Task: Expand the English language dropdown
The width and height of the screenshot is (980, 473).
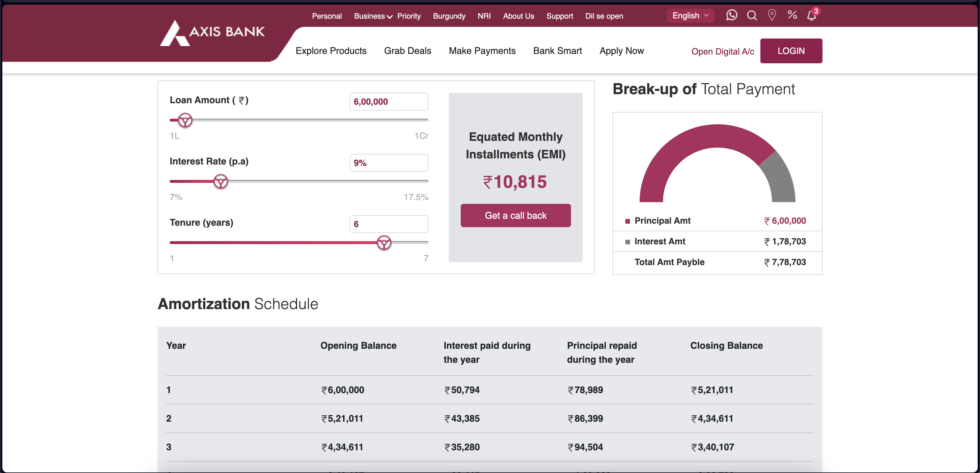Action: (690, 15)
